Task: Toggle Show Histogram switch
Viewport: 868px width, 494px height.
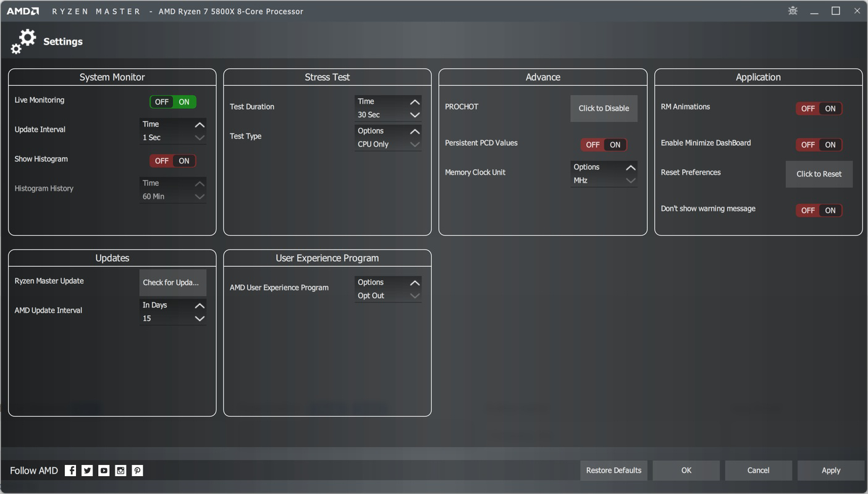Action: (x=173, y=161)
